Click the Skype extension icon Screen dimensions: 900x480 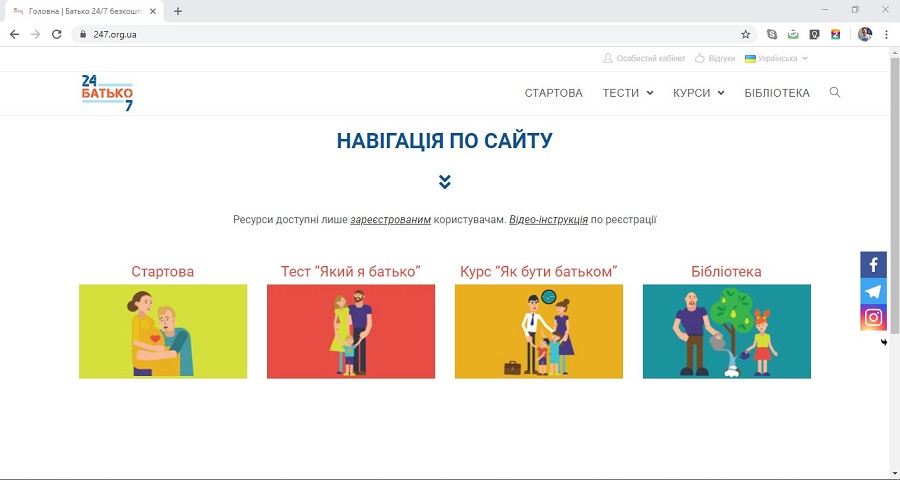click(772, 34)
